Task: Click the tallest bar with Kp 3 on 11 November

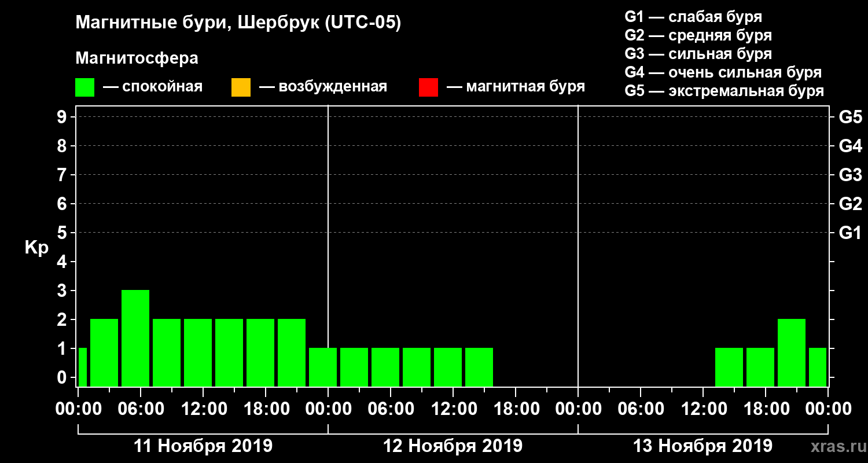Action: pyautogui.click(x=135, y=338)
